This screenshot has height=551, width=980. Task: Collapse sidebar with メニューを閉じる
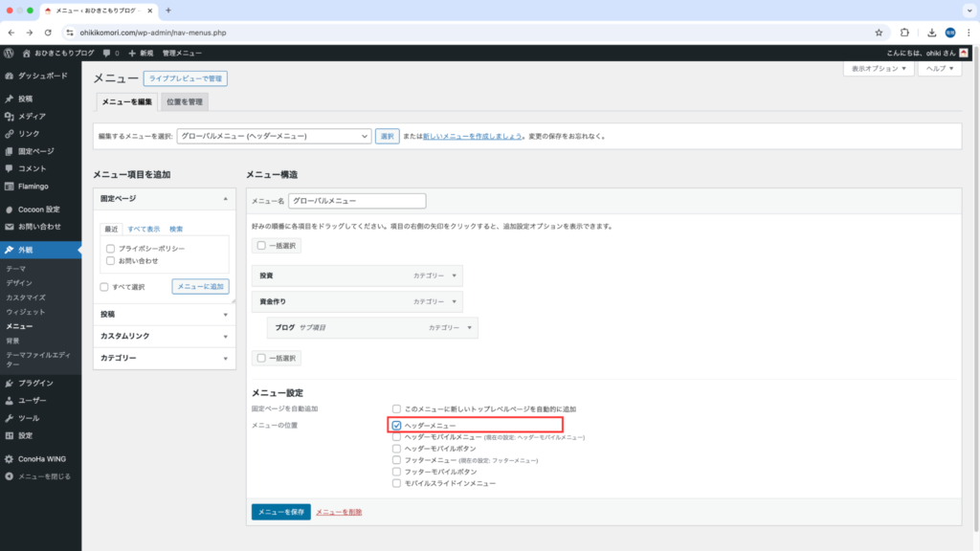44,475
